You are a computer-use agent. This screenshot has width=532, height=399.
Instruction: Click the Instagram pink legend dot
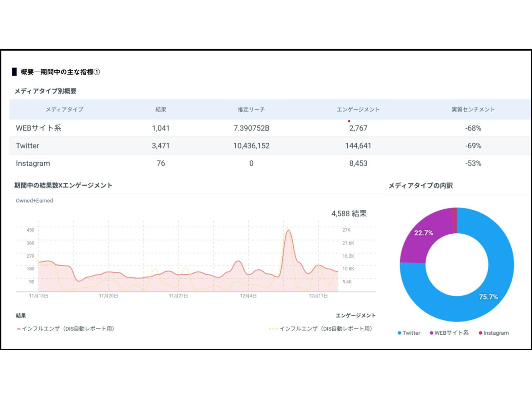pos(481,333)
